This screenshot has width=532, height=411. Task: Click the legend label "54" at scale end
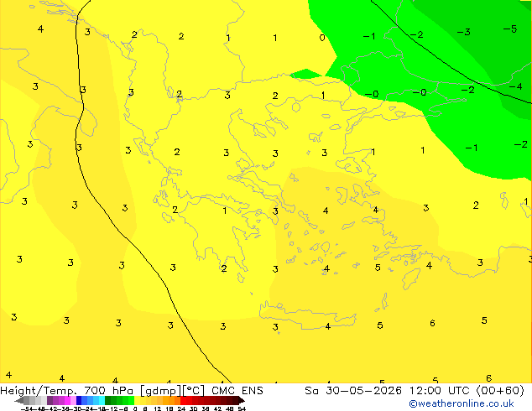click(x=242, y=409)
